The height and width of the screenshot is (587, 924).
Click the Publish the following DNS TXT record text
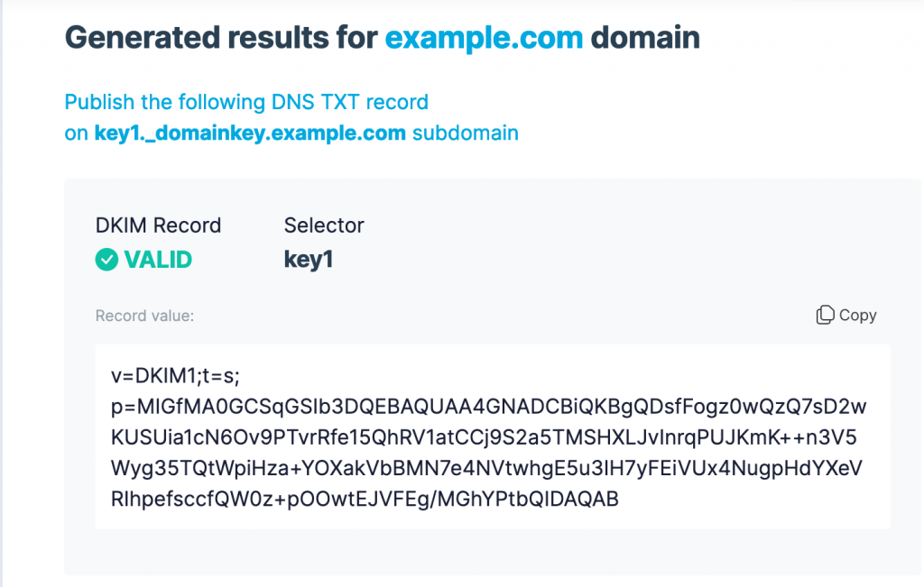[246, 102]
